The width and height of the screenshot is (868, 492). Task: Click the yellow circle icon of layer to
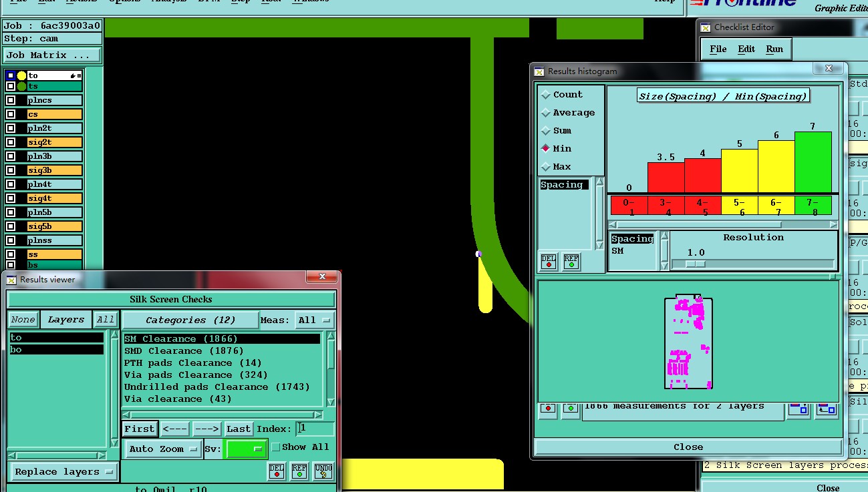pyautogui.click(x=21, y=75)
